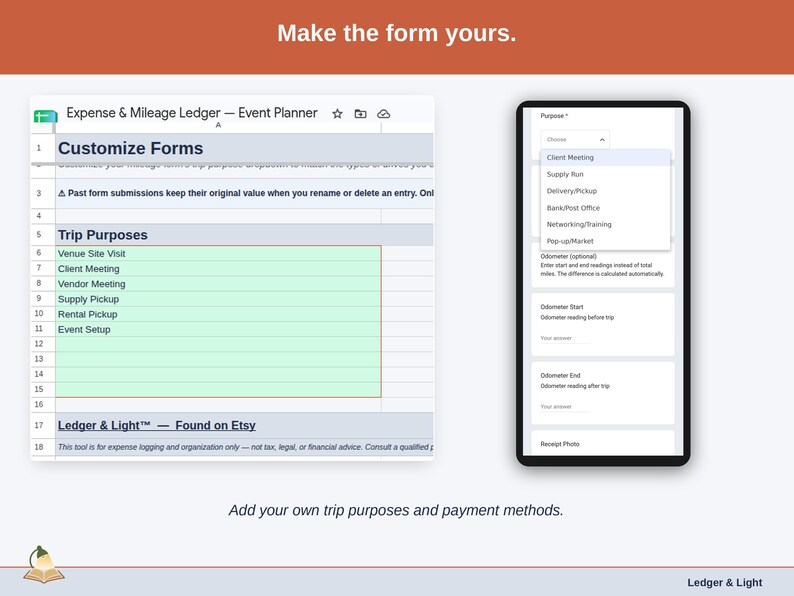Open Ledger & Light Found on Etsy link
Viewport: 794px width, 596px height.
(x=156, y=425)
